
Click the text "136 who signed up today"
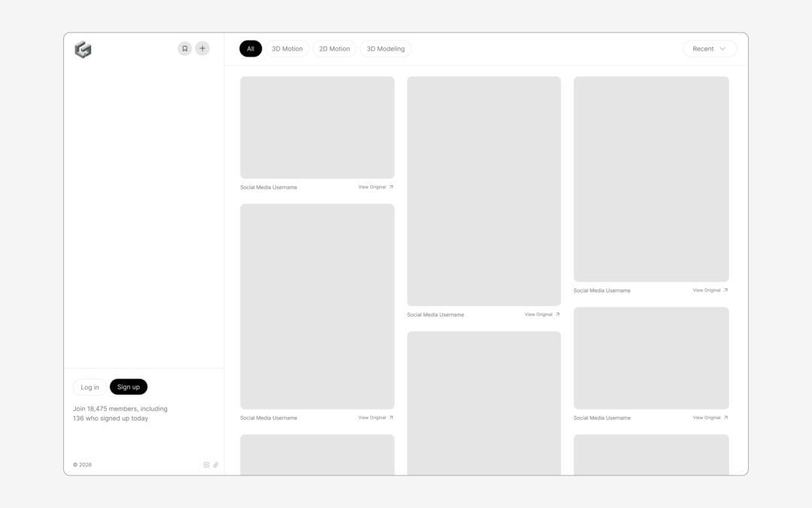[111, 418]
